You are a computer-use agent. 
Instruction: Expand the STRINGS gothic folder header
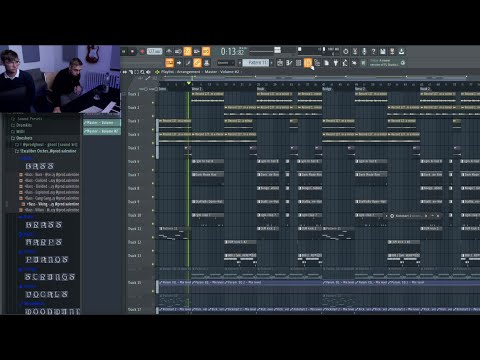pos(50,277)
